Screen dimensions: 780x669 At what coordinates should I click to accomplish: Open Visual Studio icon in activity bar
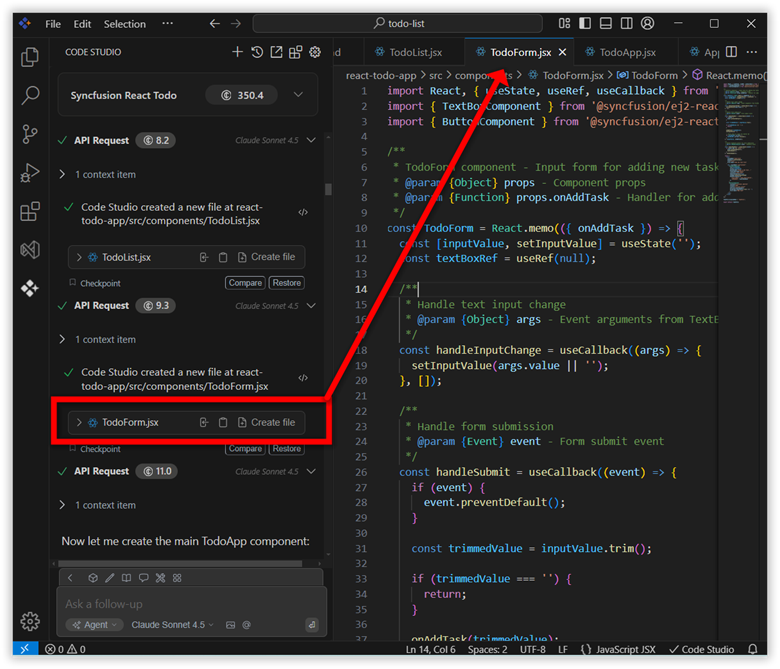pyautogui.click(x=30, y=249)
